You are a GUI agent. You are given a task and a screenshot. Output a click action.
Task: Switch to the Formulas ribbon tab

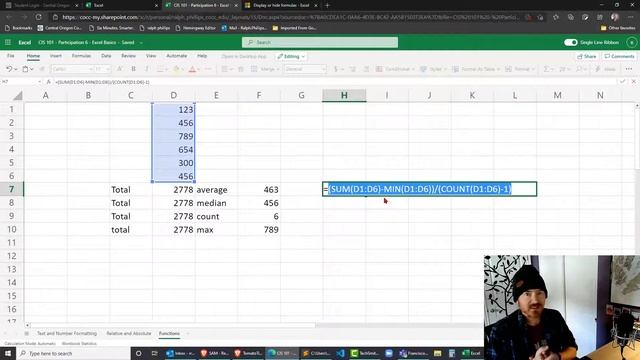(x=81, y=56)
